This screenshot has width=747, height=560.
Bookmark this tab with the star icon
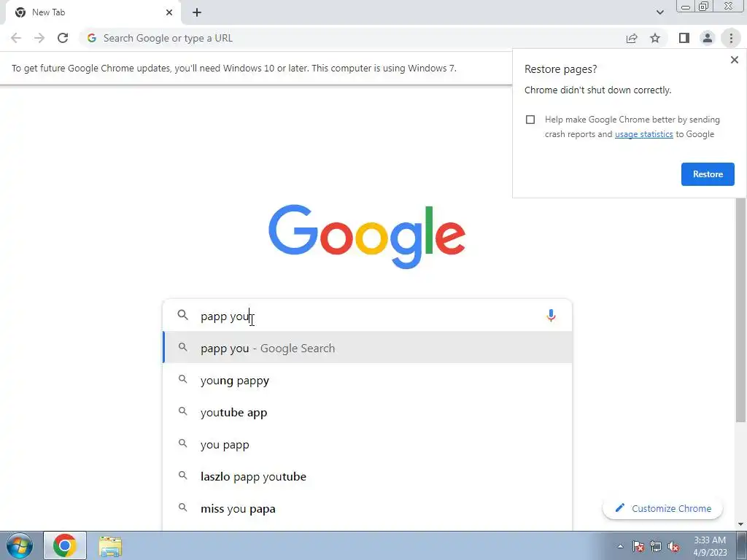tap(655, 38)
